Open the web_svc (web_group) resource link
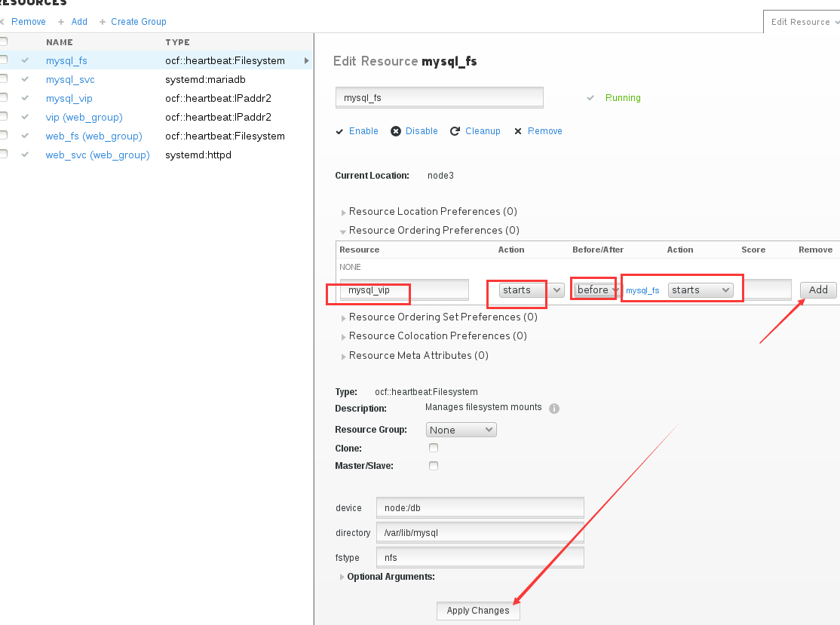This screenshot has height=625, width=840. [x=97, y=155]
